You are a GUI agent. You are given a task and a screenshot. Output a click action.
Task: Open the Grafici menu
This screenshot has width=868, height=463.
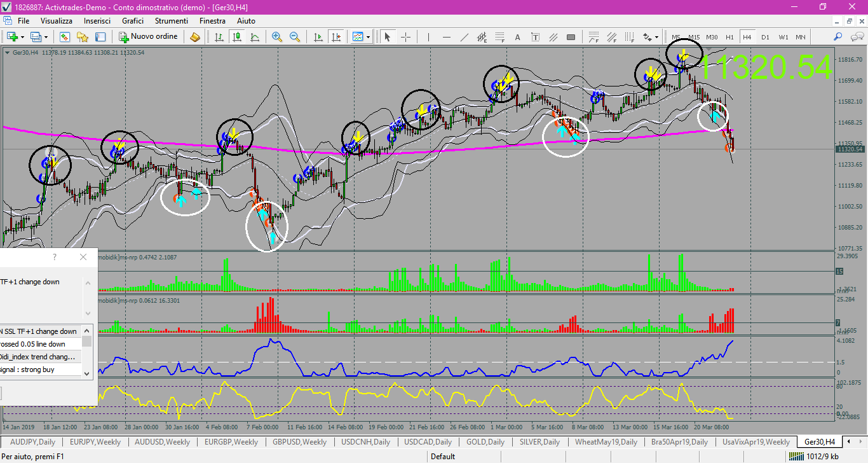[x=133, y=21]
